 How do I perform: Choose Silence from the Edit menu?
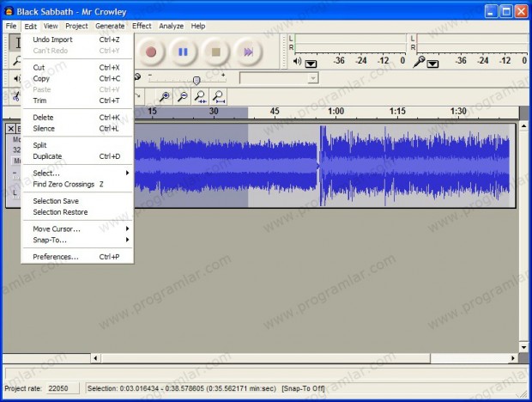tap(78, 129)
